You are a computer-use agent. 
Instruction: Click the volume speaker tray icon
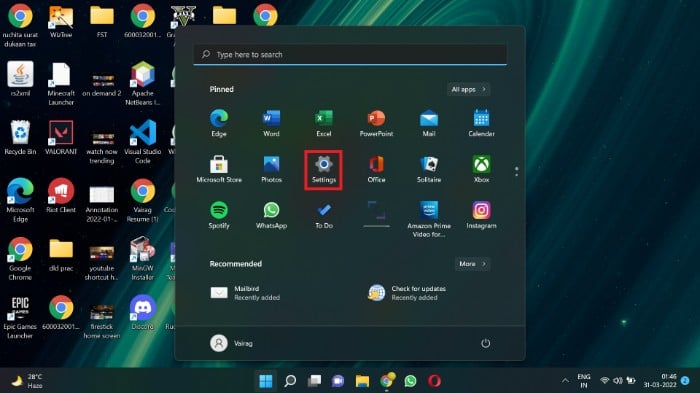coord(618,380)
